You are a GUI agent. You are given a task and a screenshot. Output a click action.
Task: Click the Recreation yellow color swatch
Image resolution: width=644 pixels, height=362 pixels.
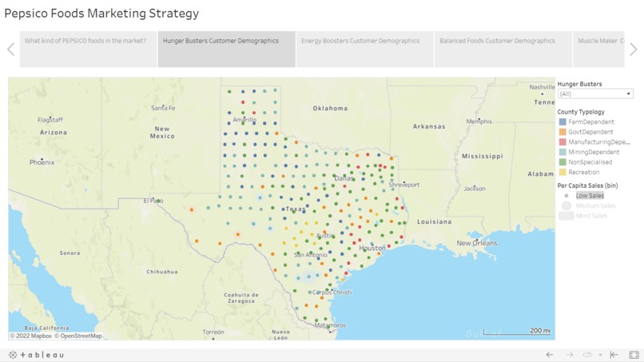(x=563, y=172)
